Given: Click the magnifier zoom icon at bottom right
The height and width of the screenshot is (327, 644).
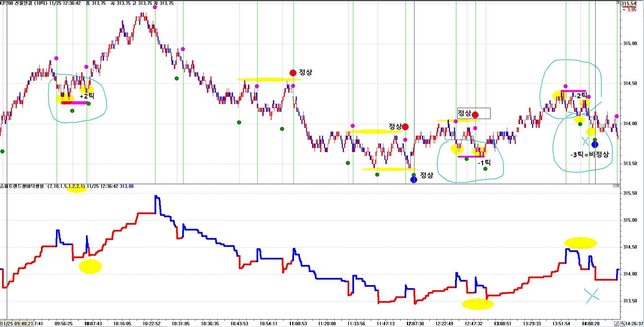Looking at the screenshot, I should [623, 324].
